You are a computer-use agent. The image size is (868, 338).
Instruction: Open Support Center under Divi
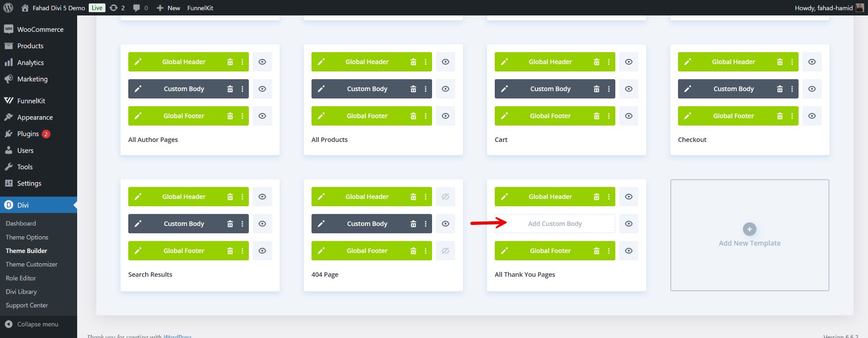tap(27, 305)
